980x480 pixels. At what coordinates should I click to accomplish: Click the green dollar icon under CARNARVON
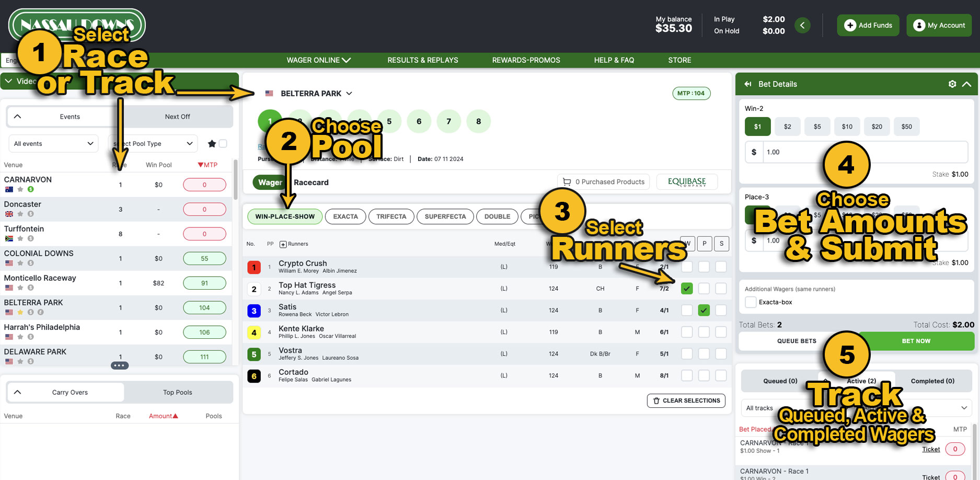(30, 189)
